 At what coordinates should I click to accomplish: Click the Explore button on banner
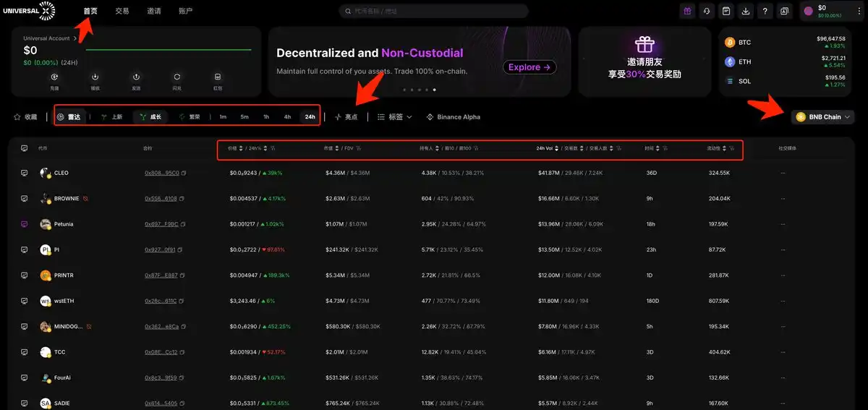(x=529, y=67)
